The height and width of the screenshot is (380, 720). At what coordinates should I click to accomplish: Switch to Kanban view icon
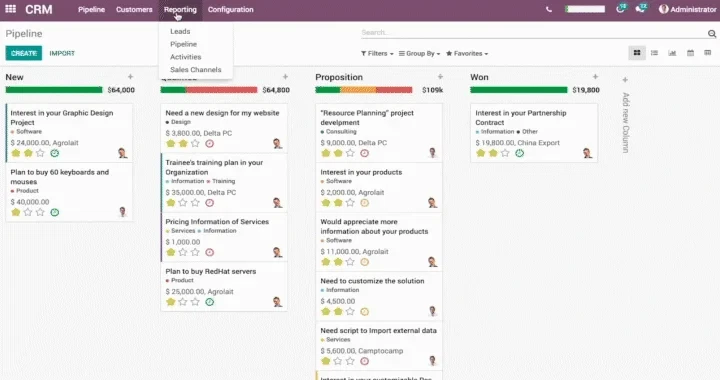pyautogui.click(x=637, y=53)
